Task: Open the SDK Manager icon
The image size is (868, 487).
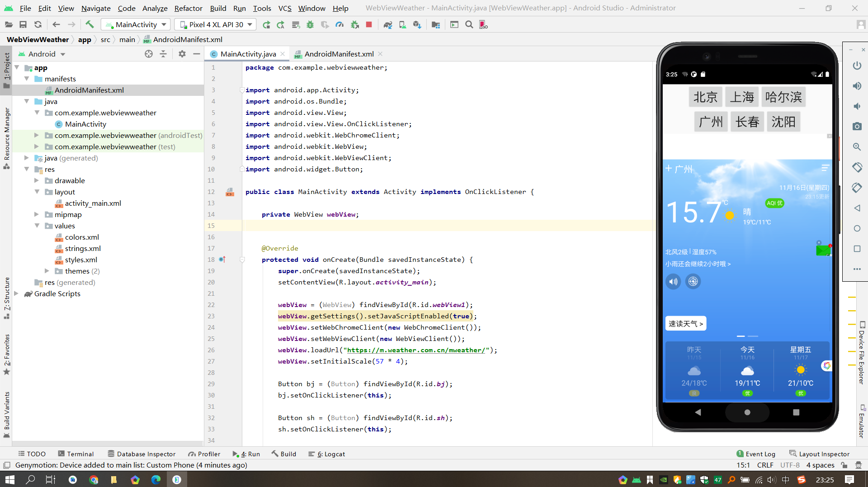Action: point(417,24)
